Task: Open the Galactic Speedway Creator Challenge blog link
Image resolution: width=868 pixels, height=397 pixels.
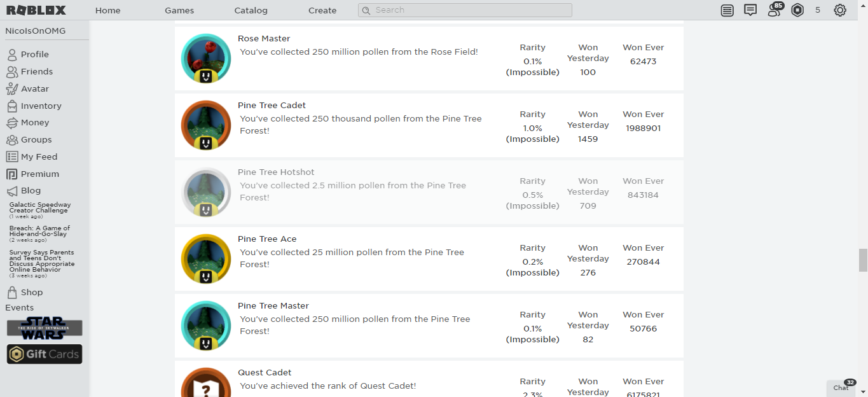Action: point(40,207)
